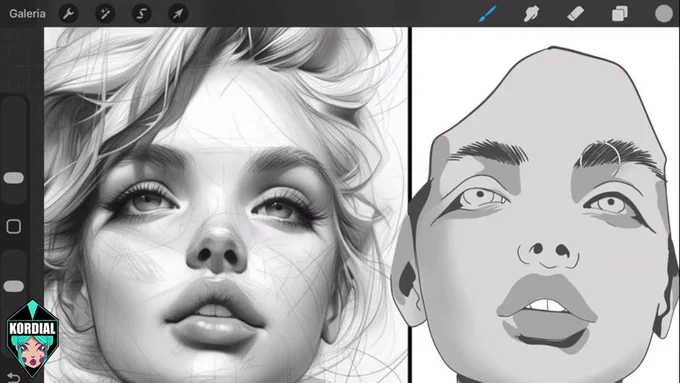This screenshot has width=680, height=383.
Task: Open the Actions wrench menu
Action: coord(69,14)
